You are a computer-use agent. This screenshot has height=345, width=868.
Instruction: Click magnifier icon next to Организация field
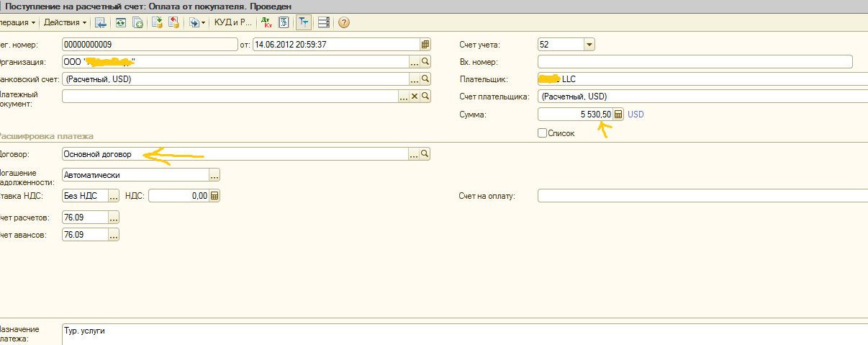tap(425, 62)
